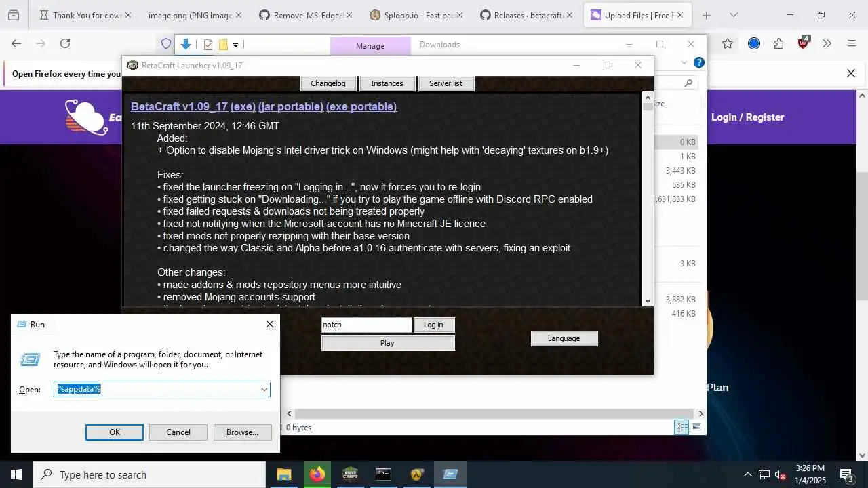868x488 pixels.
Task: Open the Manage ribbon tab in Explorer
Action: pos(370,46)
